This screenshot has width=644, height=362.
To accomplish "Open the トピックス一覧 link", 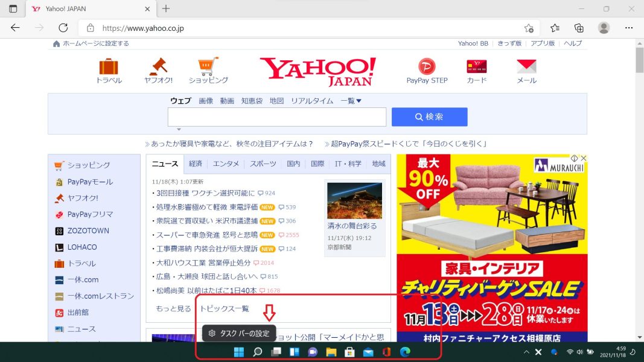I will tap(224, 308).
